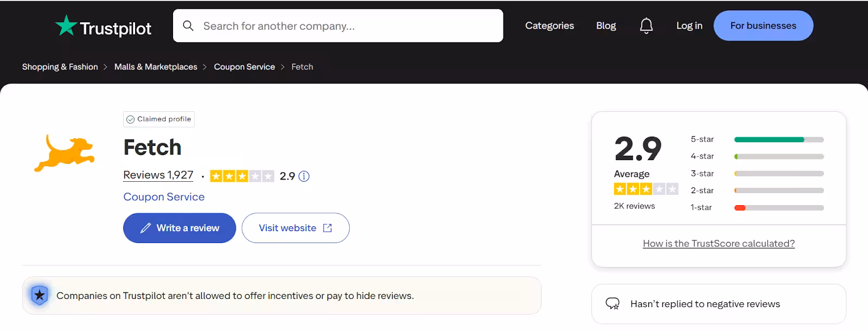Click the Fetch dog logo
Screen dimensions: 868x331
(65, 154)
